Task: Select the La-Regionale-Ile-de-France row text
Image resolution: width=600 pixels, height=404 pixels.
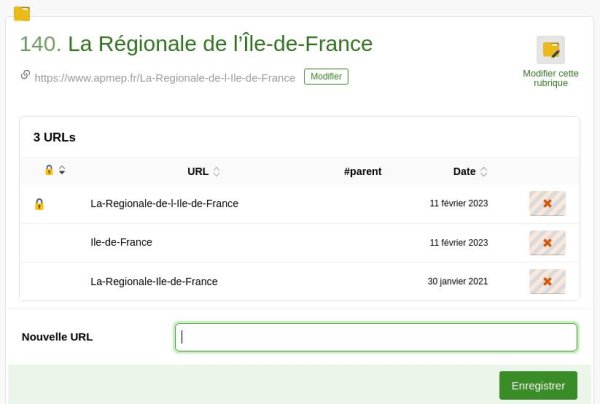Action: click(154, 282)
